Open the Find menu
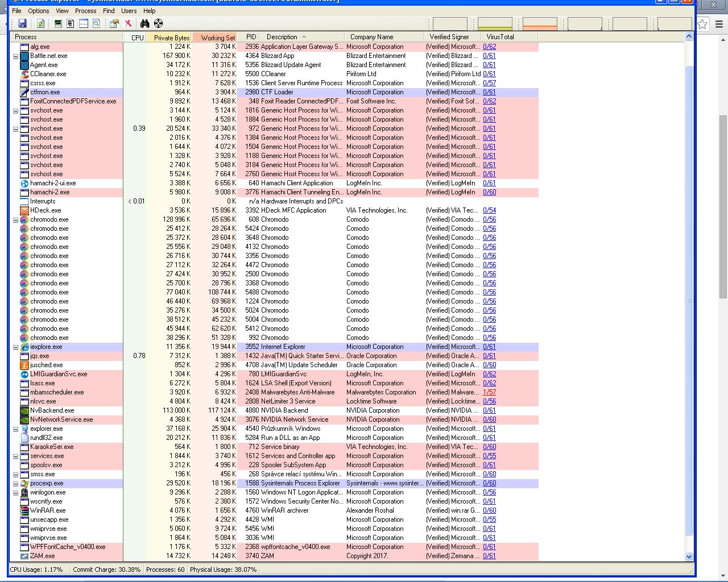This screenshot has width=728, height=582. coord(109,11)
